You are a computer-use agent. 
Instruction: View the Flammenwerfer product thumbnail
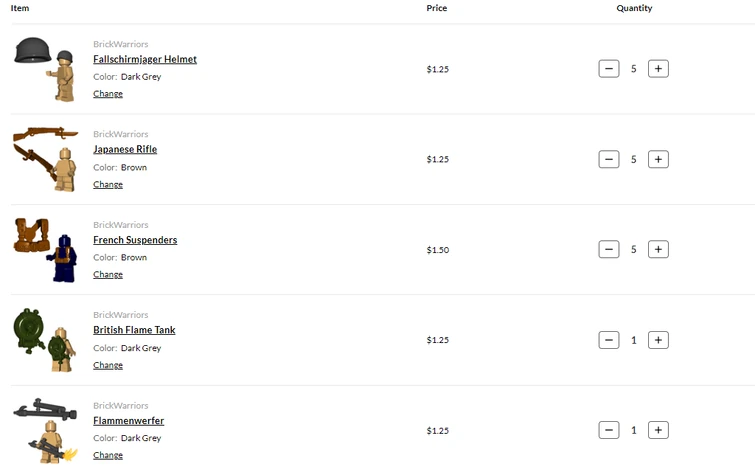[45, 430]
